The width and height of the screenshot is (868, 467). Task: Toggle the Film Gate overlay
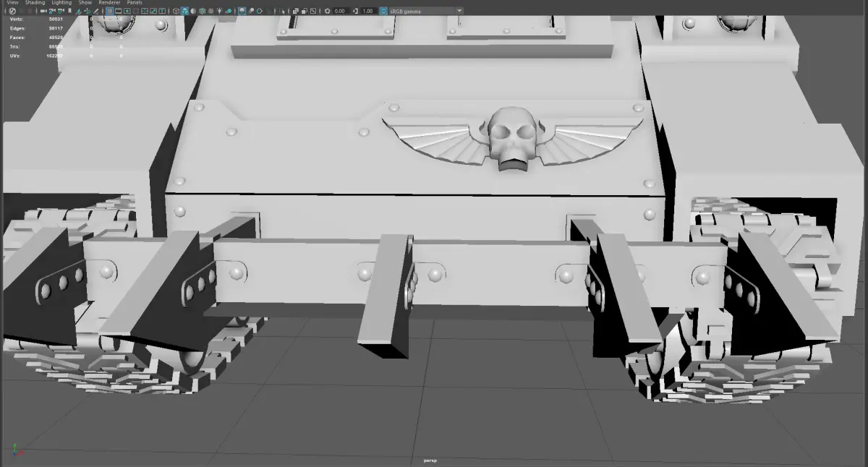point(119,11)
